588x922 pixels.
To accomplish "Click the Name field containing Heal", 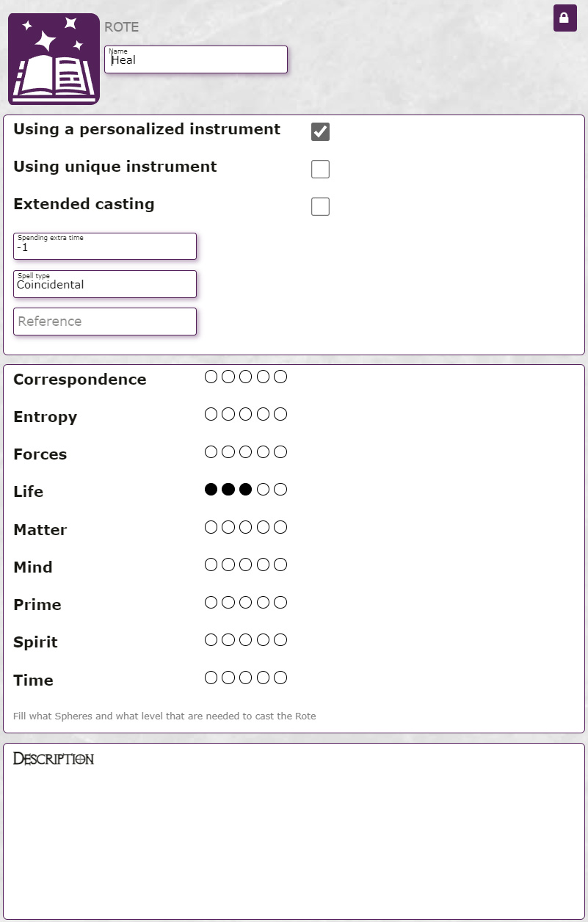I will pyautogui.click(x=196, y=59).
